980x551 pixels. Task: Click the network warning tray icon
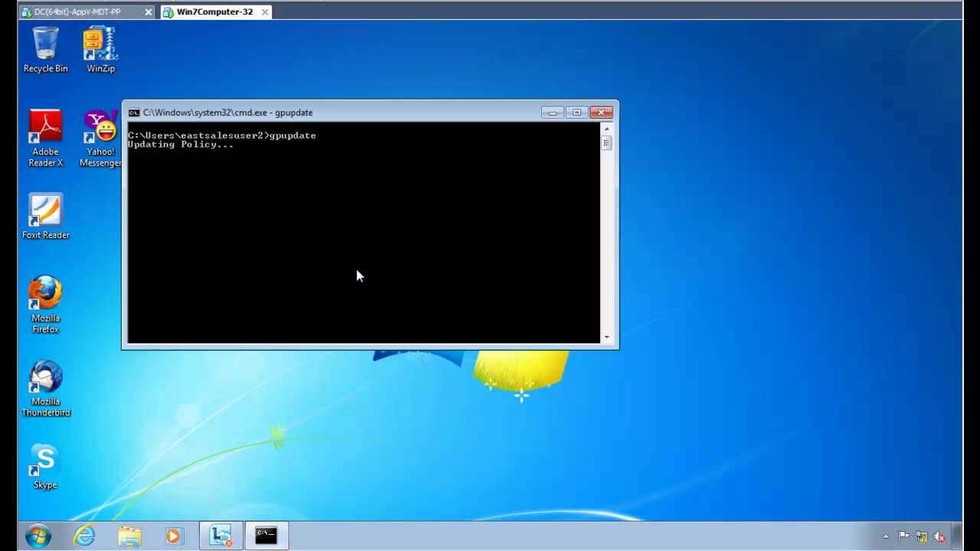tap(922, 536)
